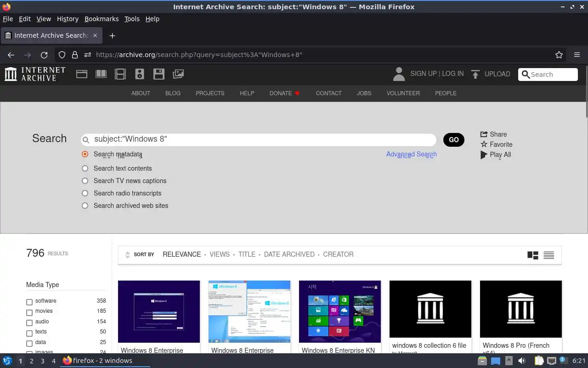Check the software media type filter

29,302
